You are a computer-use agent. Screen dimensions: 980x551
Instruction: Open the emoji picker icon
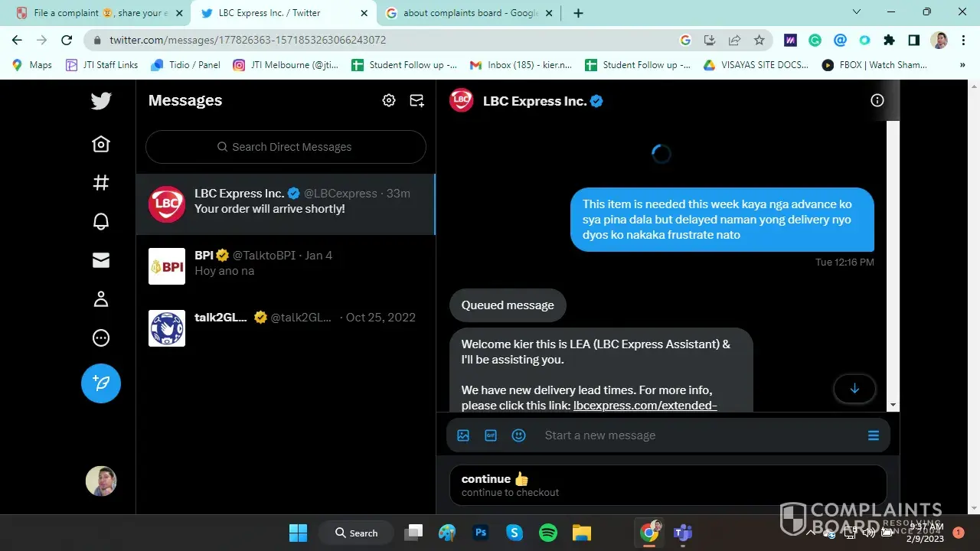(519, 435)
